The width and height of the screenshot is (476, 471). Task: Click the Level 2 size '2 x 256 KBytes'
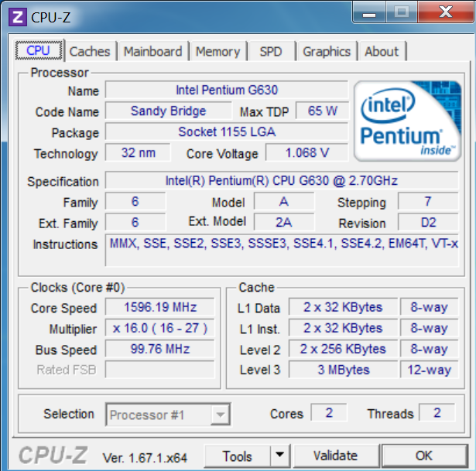[x=343, y=349]
